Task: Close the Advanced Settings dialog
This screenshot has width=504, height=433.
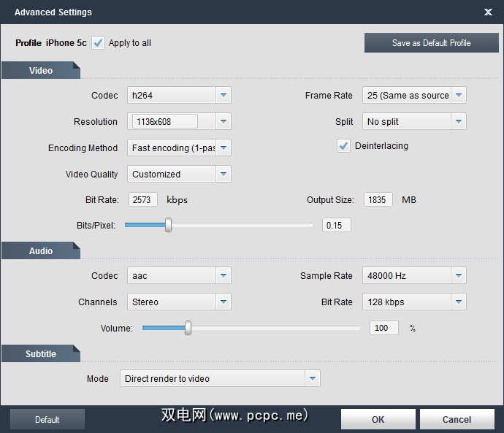Action: click(x=488, y=12)
